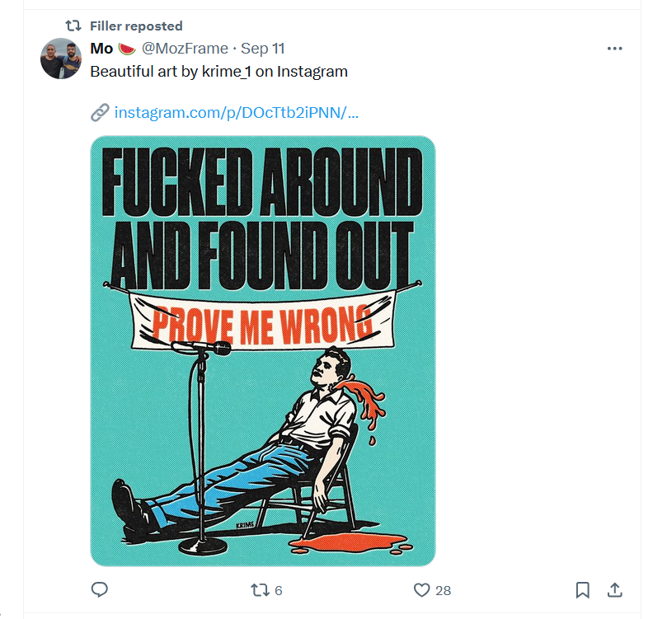Click the Prove Me Wrong banner in image

tap(263, 321)
